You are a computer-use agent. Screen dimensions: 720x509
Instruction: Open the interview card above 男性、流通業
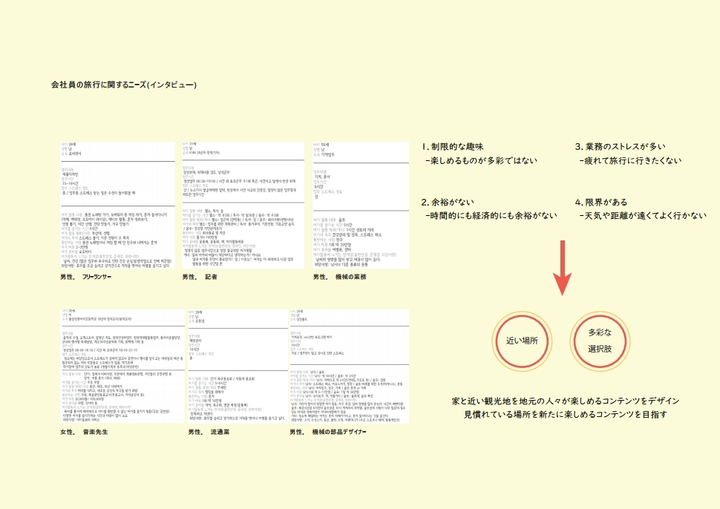[237, 366]
